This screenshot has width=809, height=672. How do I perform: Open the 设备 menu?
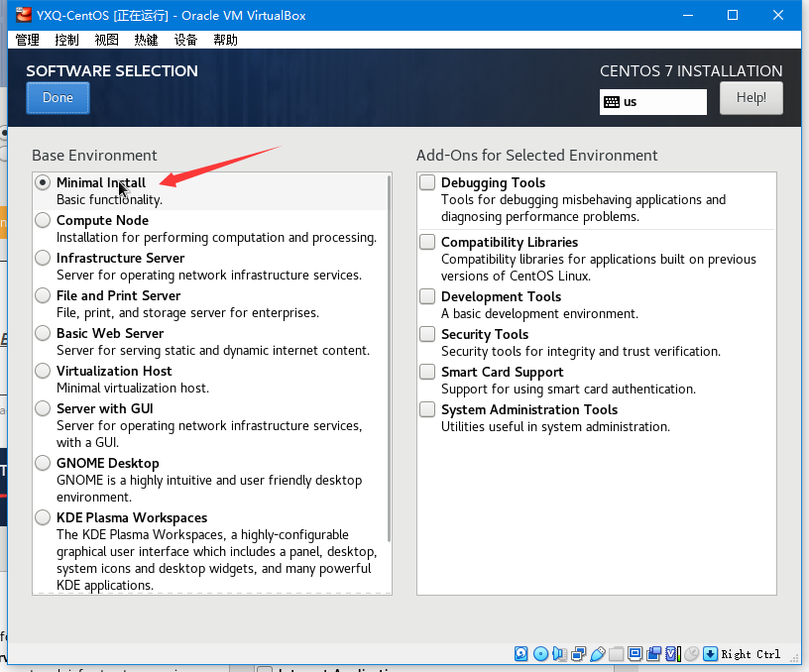[185, 40]
